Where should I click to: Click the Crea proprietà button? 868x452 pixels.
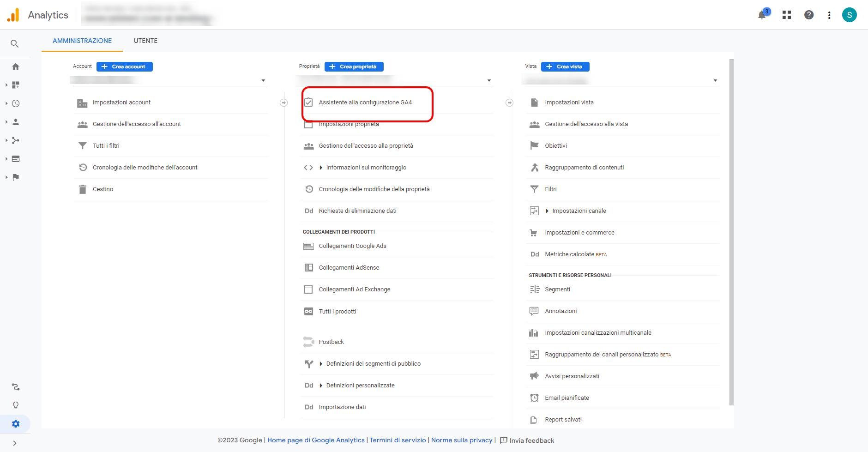(354, 66)
